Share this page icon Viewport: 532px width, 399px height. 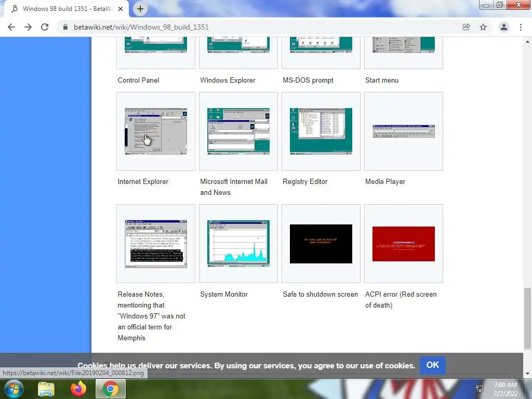point(466,27)
